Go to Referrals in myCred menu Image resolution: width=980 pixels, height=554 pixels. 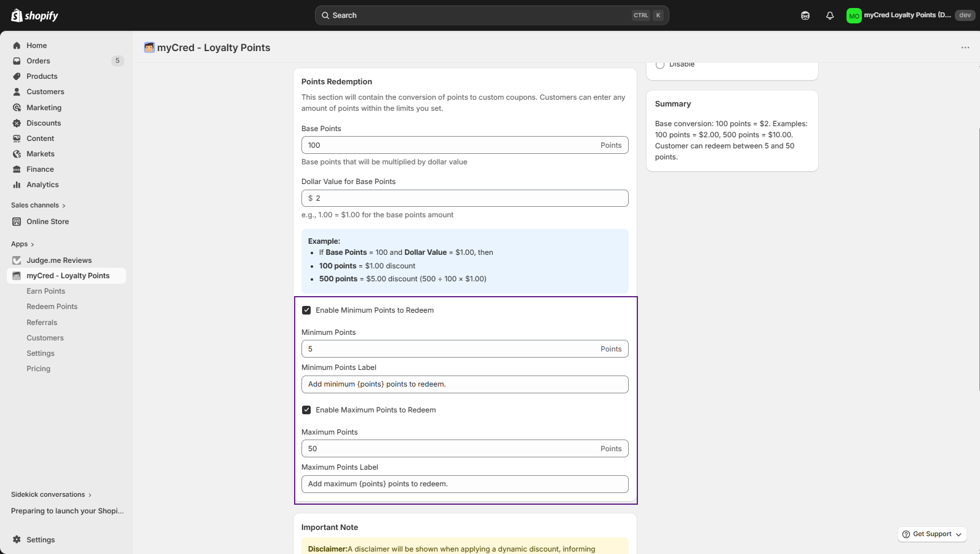(x=42, y=323)
